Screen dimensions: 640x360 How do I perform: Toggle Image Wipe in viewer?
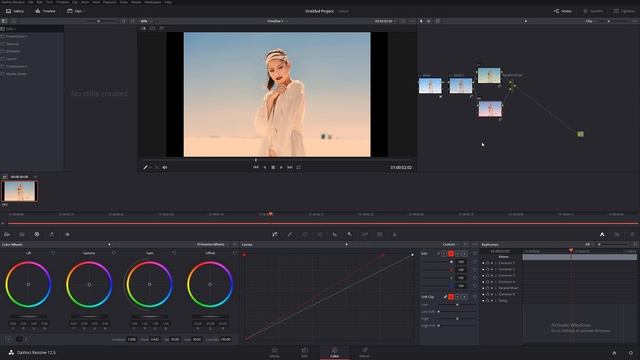(143, 28)
